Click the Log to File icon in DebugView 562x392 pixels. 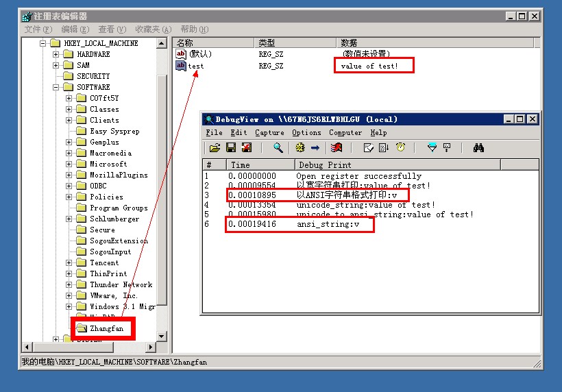pos(247,147)
